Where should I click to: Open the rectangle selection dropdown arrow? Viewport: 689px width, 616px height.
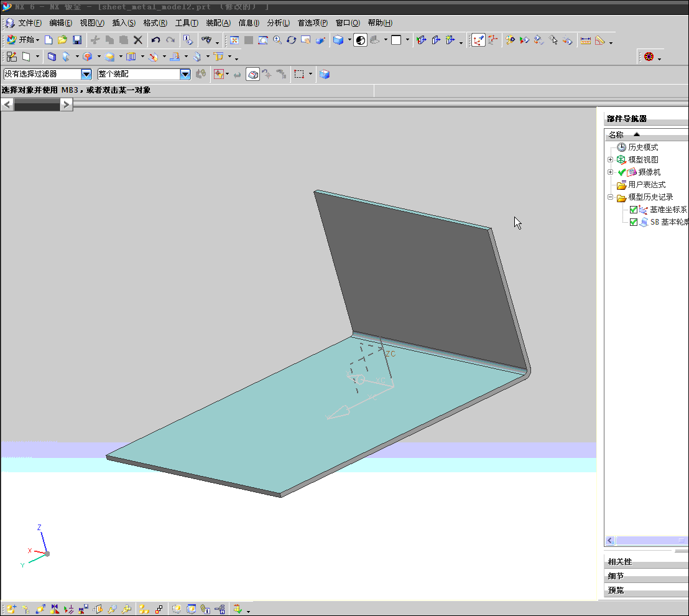311,74
